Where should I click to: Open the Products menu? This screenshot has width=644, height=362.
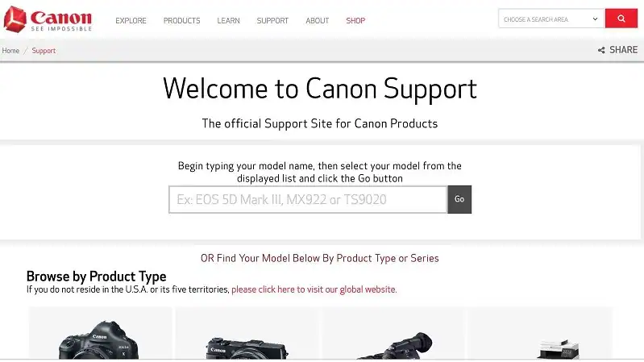[181, 20]
